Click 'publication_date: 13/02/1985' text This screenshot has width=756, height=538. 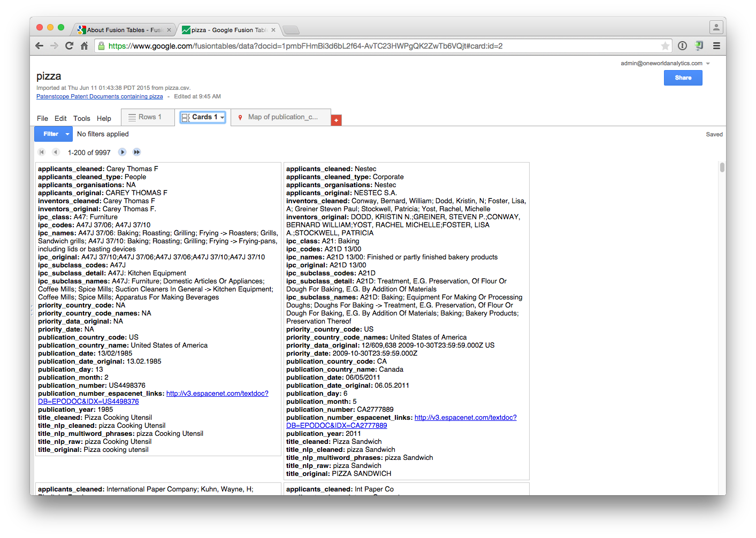(x=85, y=353)
